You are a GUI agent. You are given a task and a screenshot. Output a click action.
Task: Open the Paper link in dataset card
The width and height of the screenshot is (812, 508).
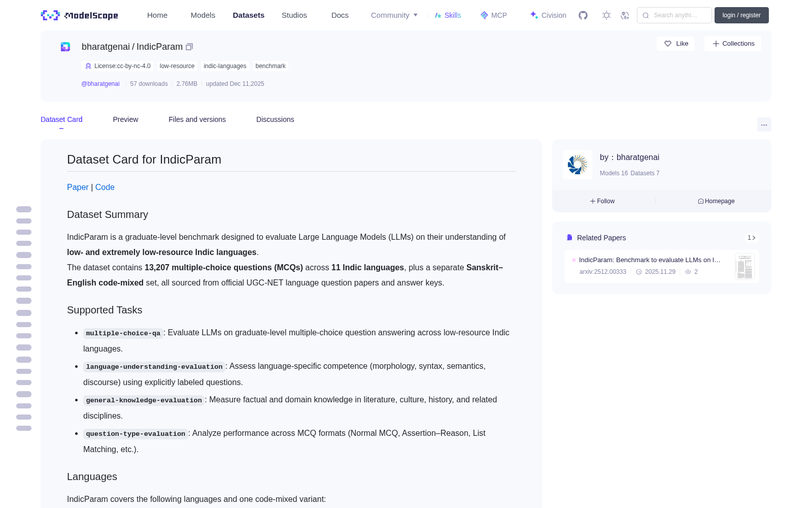[78, 187]
